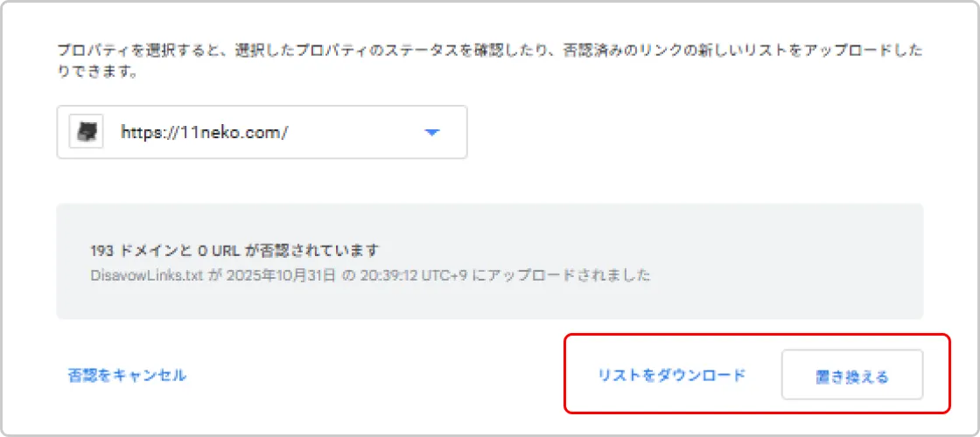Download the list via リストをダウンロード
The height and width of the screenshot is (437, 980).
click(x=671, y=375)
